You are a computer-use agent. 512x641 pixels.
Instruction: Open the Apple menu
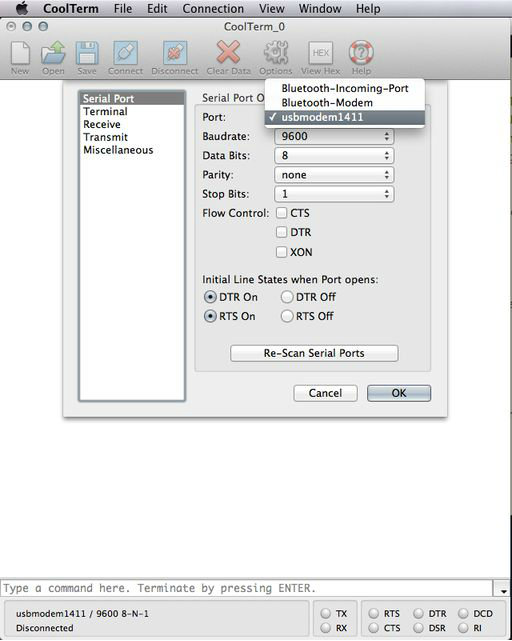tap(21, 8)
